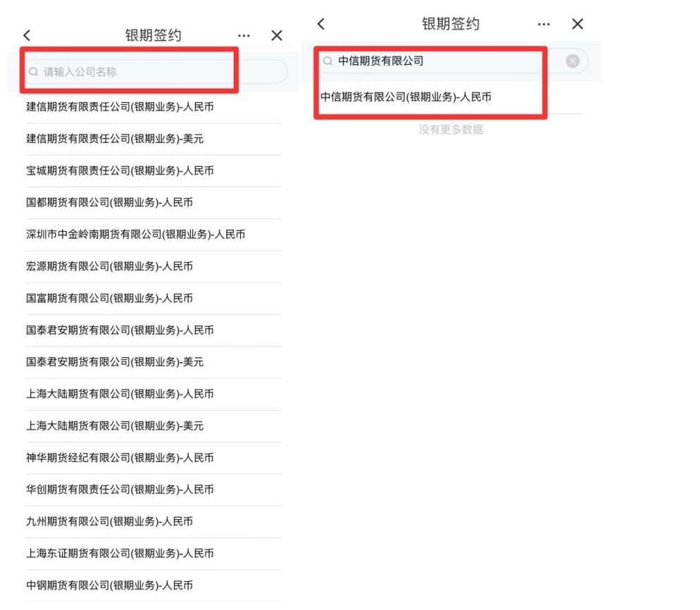Focus the 请输入公司名称 search field
The width and height of the screenshot is (700, 610).
(156, 71)
